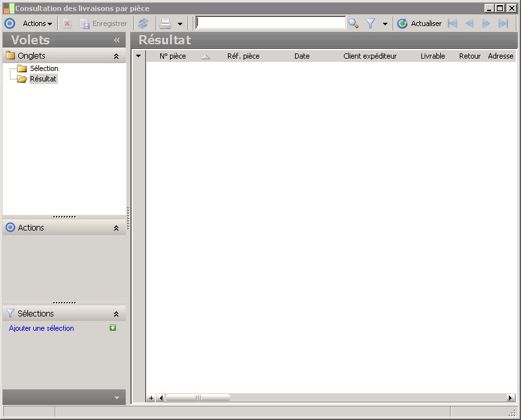Open the dropdown arrow beside the printer

click(180, 24)
